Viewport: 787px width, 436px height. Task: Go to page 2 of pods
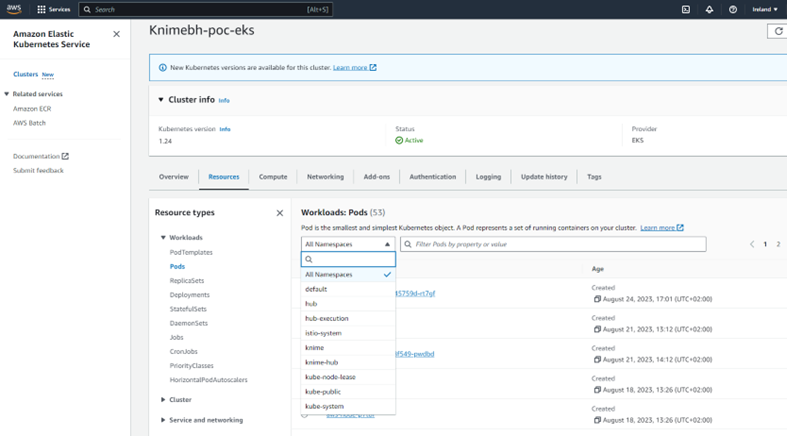[778, 244]
